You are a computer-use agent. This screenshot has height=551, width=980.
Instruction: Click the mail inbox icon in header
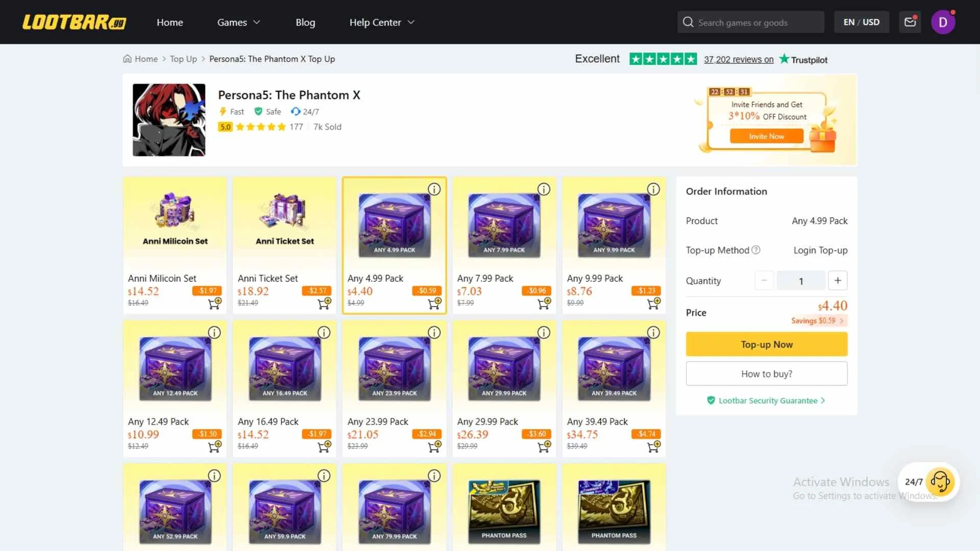910,22
